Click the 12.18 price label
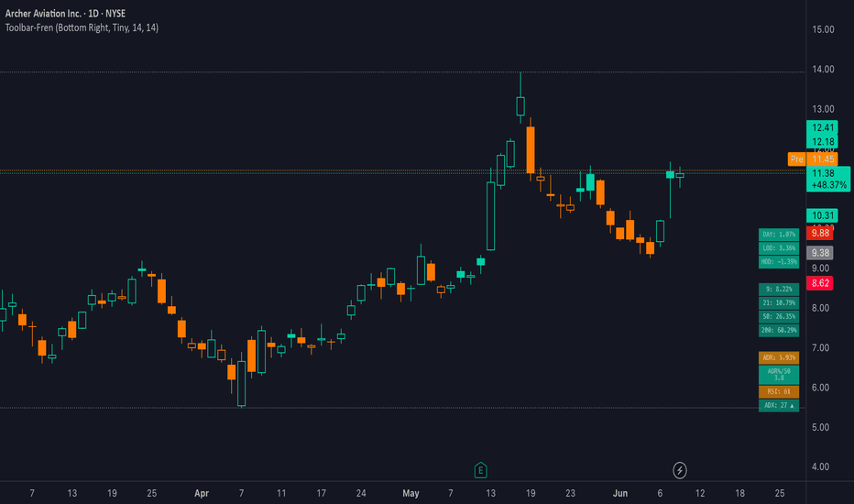This screenshot has width=854, height=504. [823, 142]
